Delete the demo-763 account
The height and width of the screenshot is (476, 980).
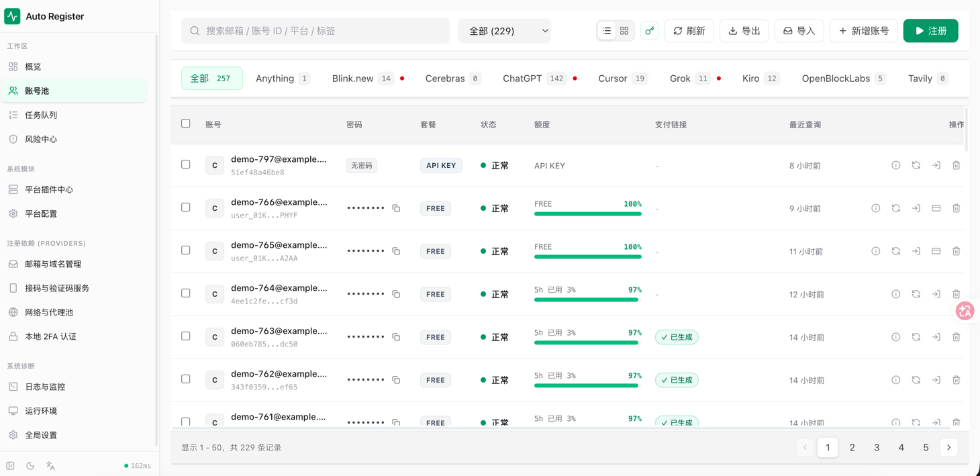tap(957, 337)
